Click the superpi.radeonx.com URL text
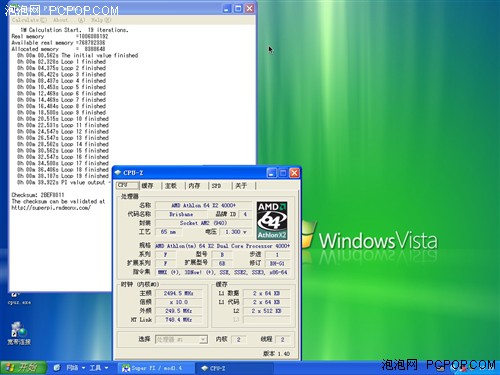This screenshot has width=500, height=375. 51,207
